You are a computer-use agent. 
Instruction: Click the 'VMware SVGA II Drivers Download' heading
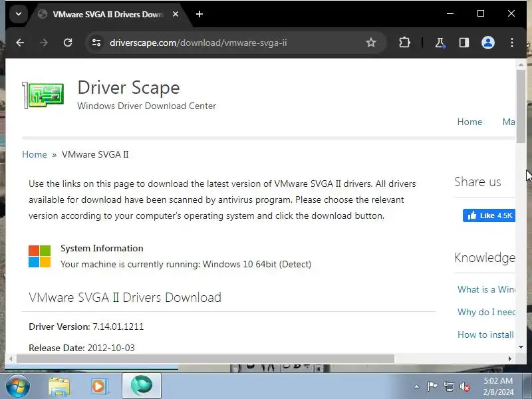point(125,297)
